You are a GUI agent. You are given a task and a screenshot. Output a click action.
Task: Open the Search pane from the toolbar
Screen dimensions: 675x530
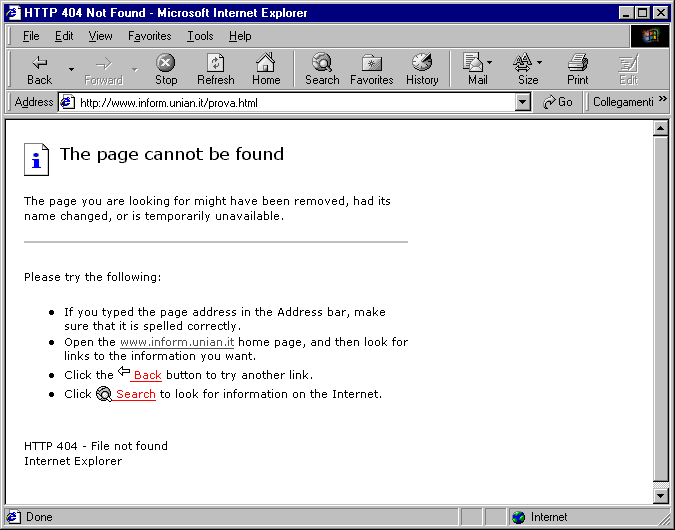(x=322, y=62)
